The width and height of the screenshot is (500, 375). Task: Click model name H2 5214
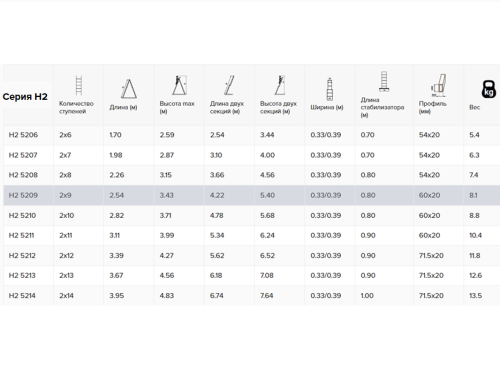(22, 296)
